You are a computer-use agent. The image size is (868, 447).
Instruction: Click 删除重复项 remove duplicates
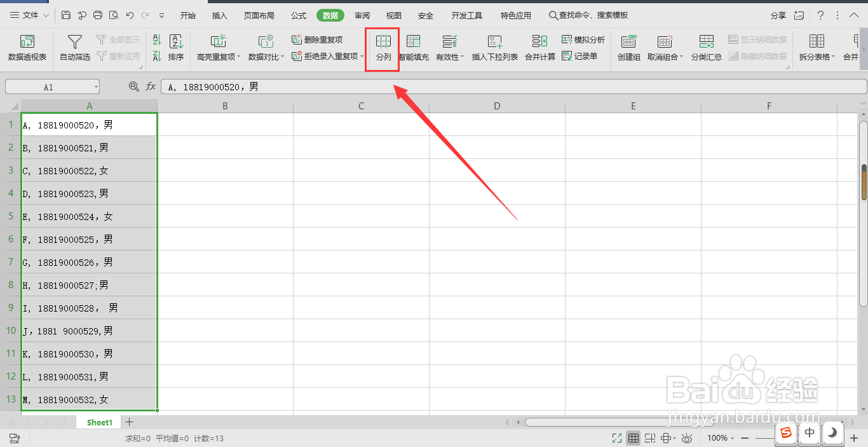(317, 39)
